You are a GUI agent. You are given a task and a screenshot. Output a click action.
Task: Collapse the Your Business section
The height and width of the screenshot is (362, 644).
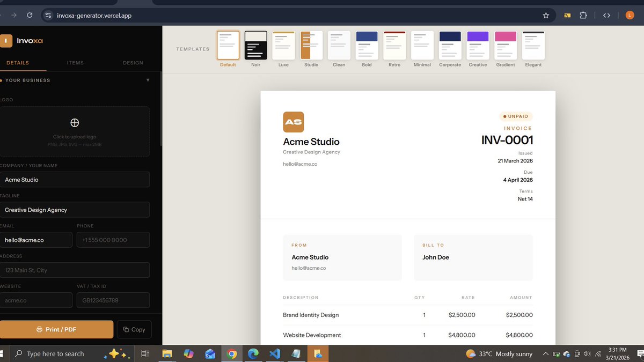pyautogui.click(x=148, y=80)
